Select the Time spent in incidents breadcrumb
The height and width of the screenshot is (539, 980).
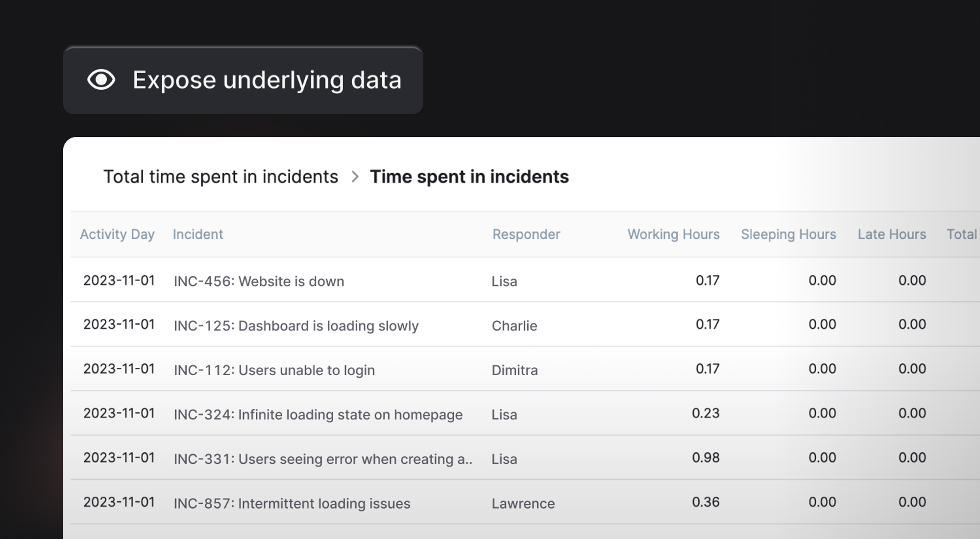pyautogui.click(x=469, y=177)
